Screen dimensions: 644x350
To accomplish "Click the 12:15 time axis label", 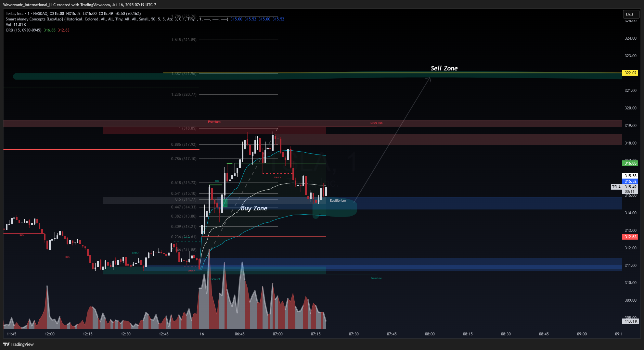I will click(88, 334).
